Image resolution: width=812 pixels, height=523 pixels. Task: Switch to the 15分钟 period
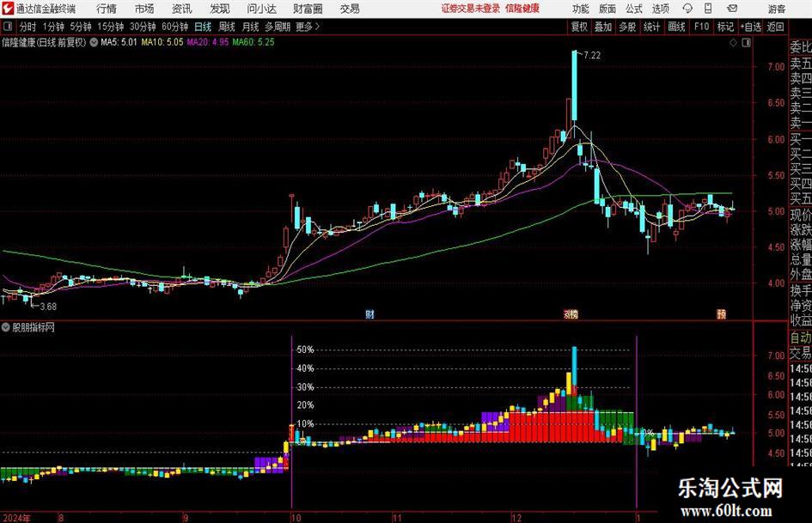[x=111, y=27]
